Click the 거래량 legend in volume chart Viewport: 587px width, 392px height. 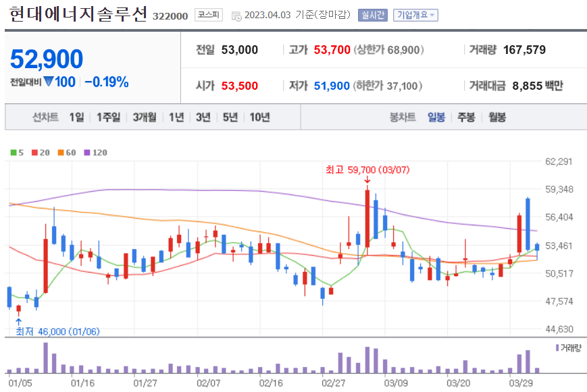(x=569, y=348)
